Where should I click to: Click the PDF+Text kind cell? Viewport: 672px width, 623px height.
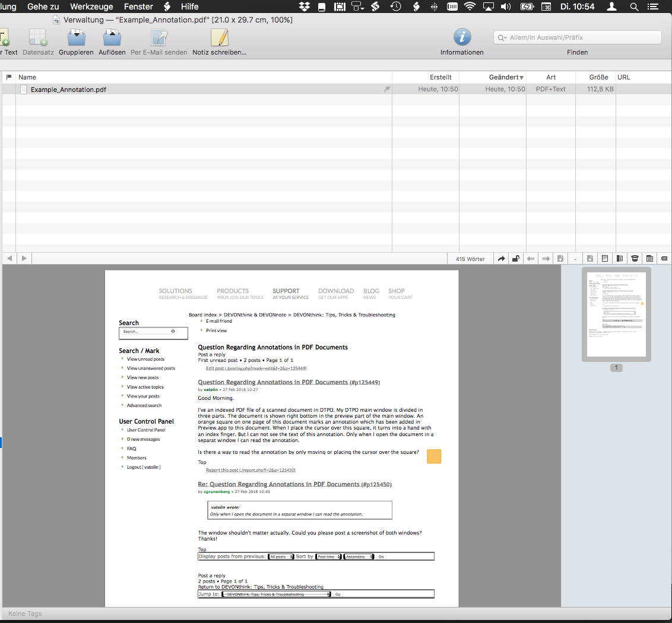(x=551, y=89)
